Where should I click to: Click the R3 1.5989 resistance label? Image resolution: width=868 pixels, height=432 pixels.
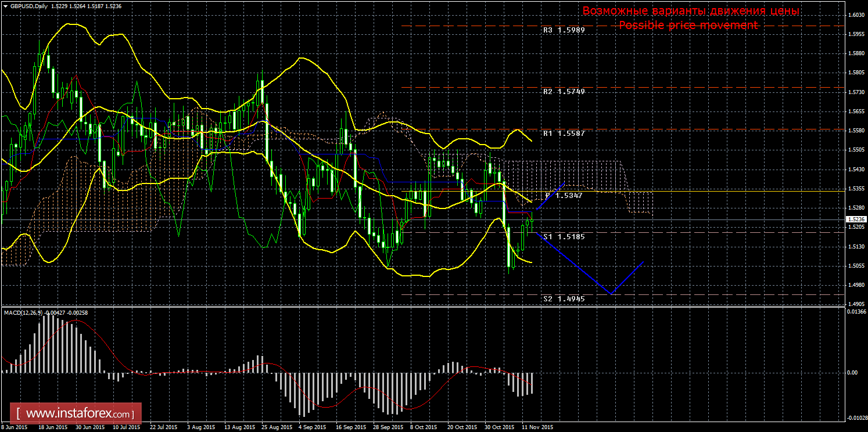[564, 30]
